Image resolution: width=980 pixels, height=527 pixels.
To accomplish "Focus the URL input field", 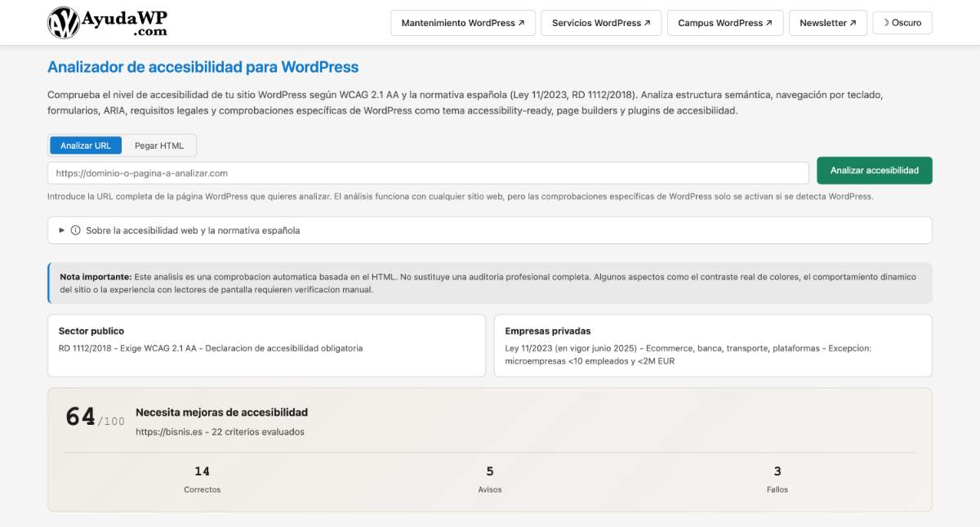I will (428, 173).
